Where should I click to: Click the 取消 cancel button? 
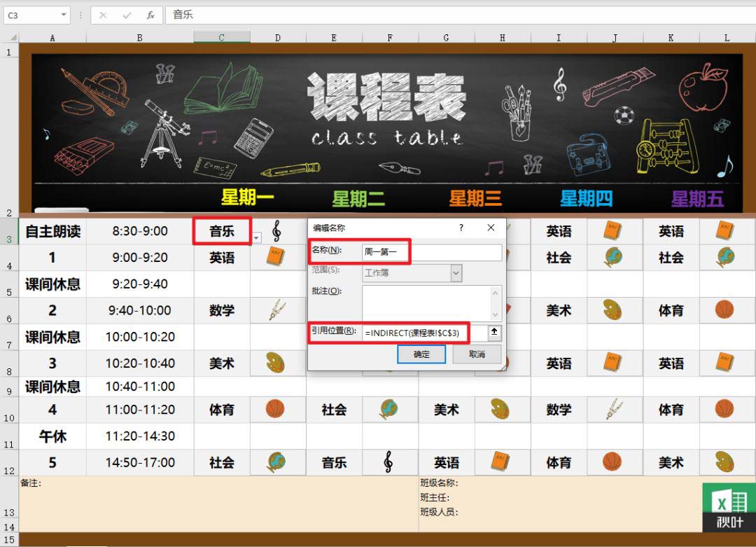477,354
